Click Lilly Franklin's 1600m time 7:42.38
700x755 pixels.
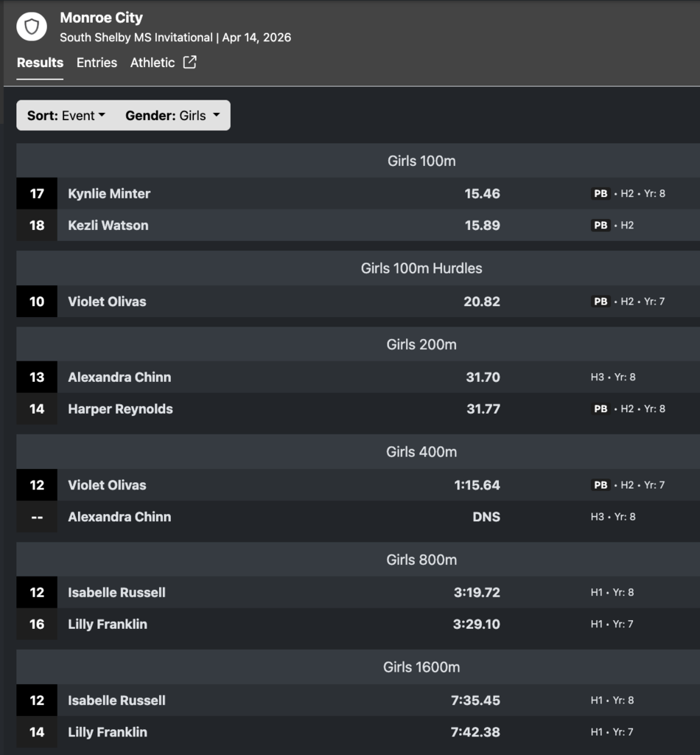pyautogui.click(x=475, y=732)
